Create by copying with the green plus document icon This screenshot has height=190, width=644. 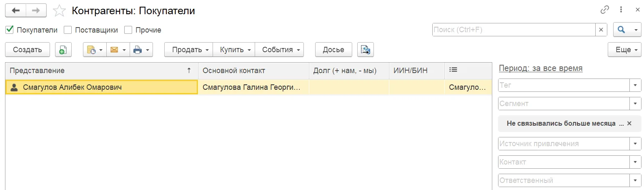click(x=63, y=50)
